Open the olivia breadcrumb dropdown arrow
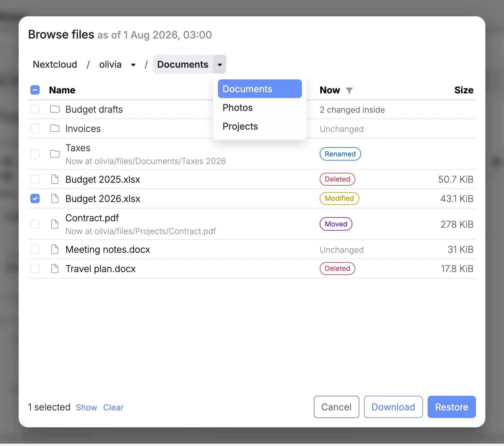 pos(133,65)
